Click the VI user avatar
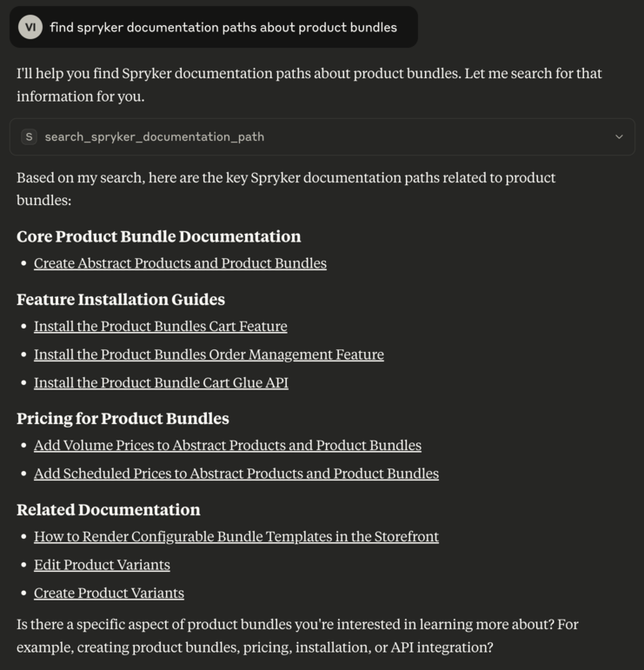 click(x=30, y=28)
